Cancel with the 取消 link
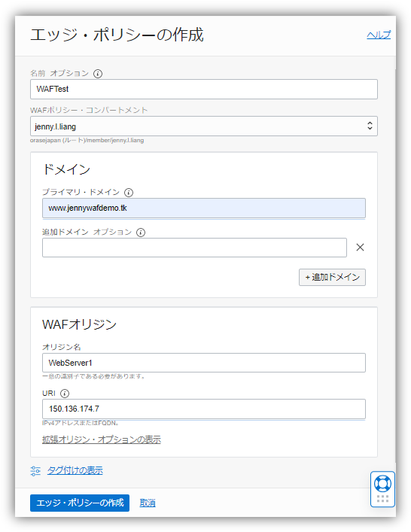411x532 pixels. 148,503
